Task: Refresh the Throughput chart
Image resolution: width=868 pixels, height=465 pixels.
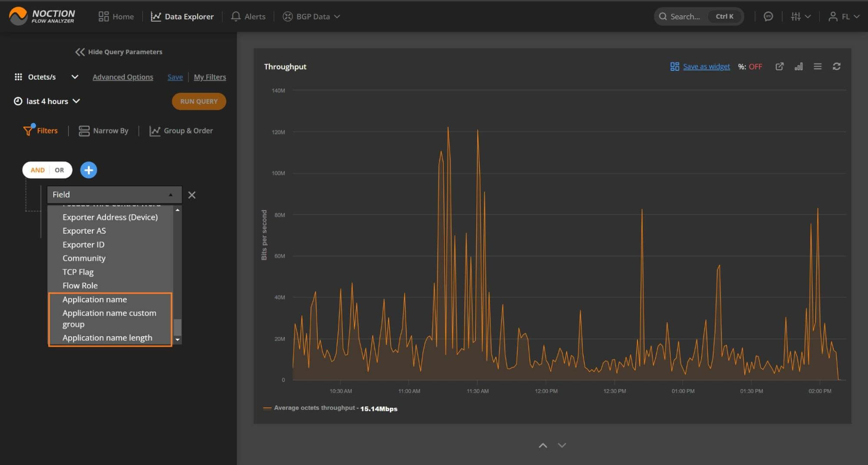Action: [837, 66]
